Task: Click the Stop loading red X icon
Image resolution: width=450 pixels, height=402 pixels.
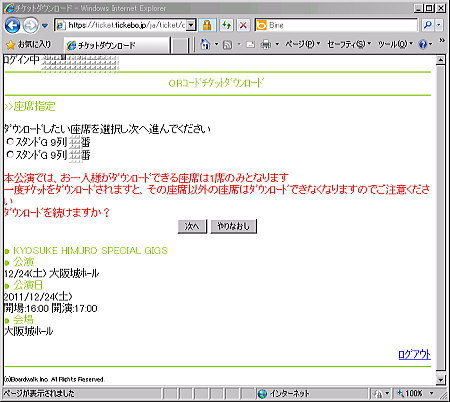Action: (244, 25)
